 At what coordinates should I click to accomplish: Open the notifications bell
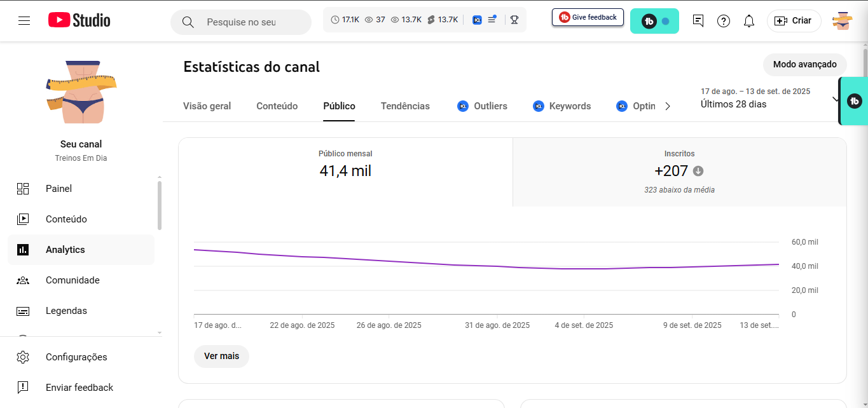pyautogui.click(x=749, y=21)
